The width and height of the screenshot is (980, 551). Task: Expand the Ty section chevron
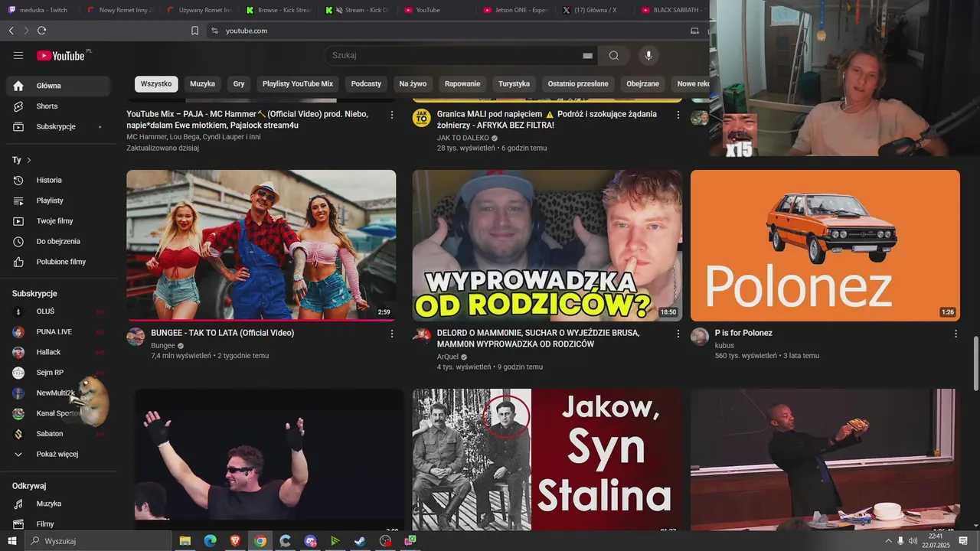coord(29,160)
